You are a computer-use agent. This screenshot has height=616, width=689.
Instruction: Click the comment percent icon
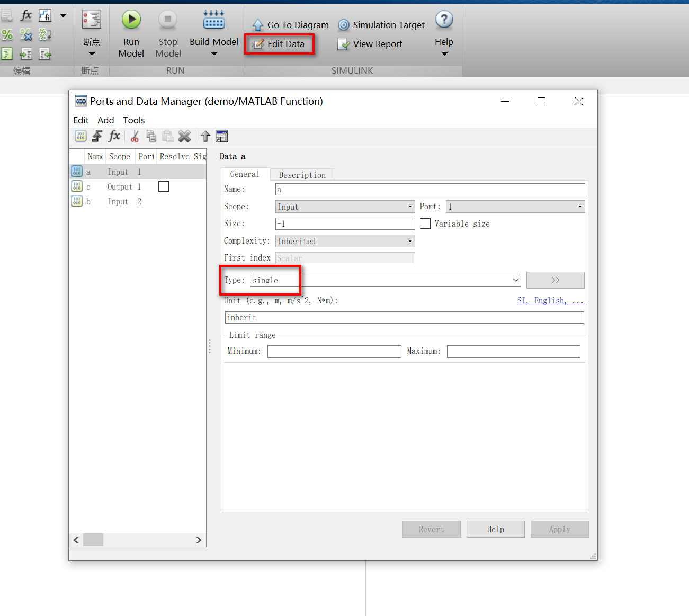tap(7, 35)
